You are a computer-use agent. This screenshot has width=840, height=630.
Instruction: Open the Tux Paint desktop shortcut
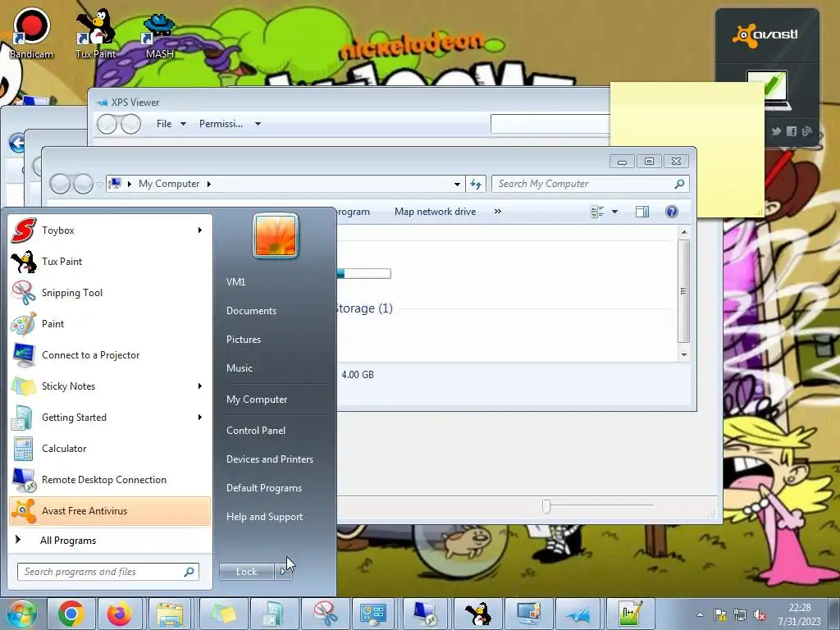tap(95, 33)
